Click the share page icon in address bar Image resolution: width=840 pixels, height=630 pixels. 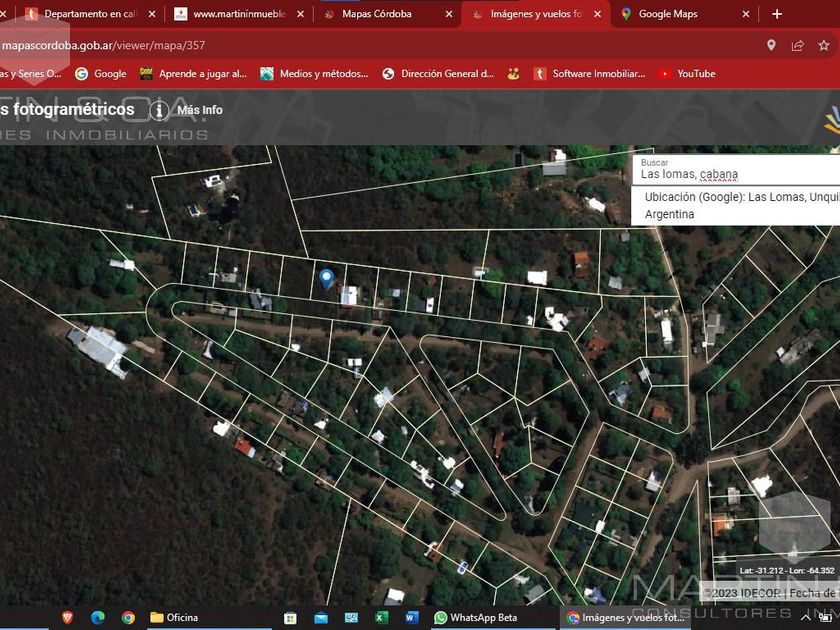click(797, 45)
